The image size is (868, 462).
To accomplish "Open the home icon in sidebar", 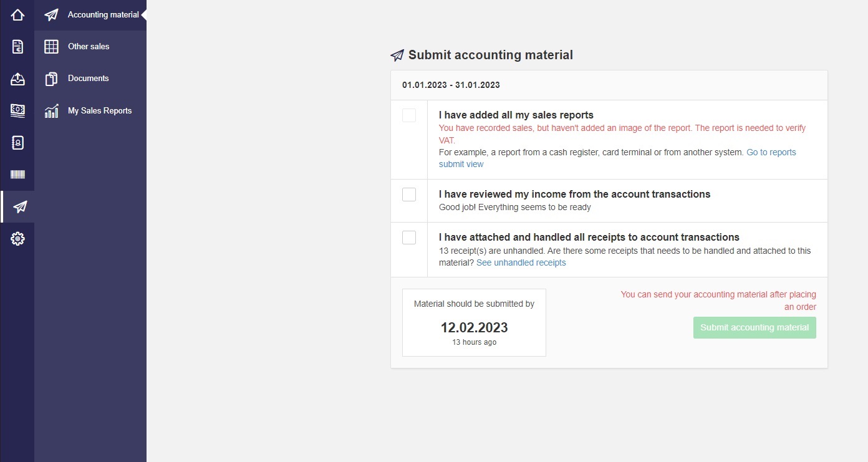I will click(17, 14).
